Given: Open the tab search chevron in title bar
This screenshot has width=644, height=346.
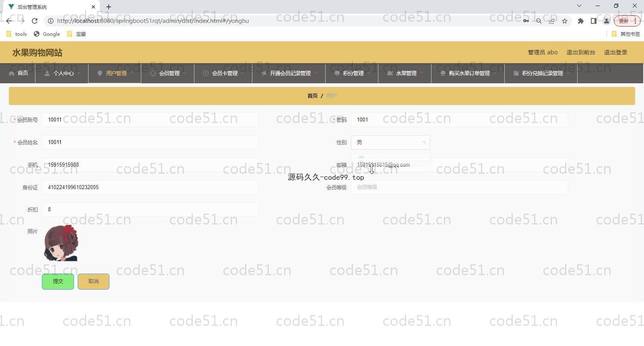Looking at the screenshot, I should (579, 6).
